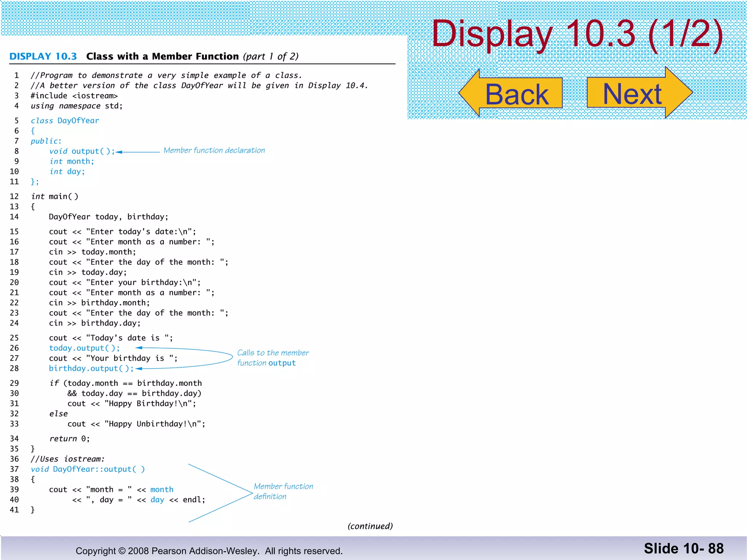Click the 'else' keyword line
Screen dimensions: 747x560
click(x=59, y=414)
